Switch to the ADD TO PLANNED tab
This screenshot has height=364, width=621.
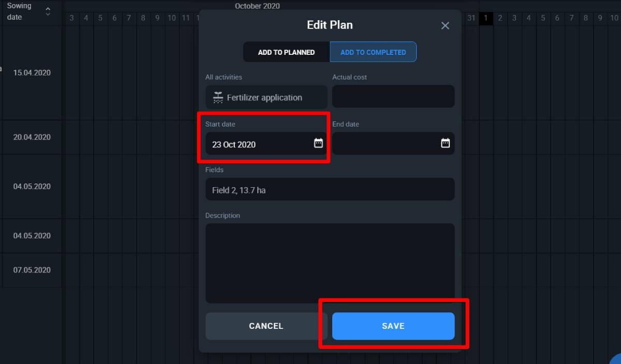click(286, 52)
